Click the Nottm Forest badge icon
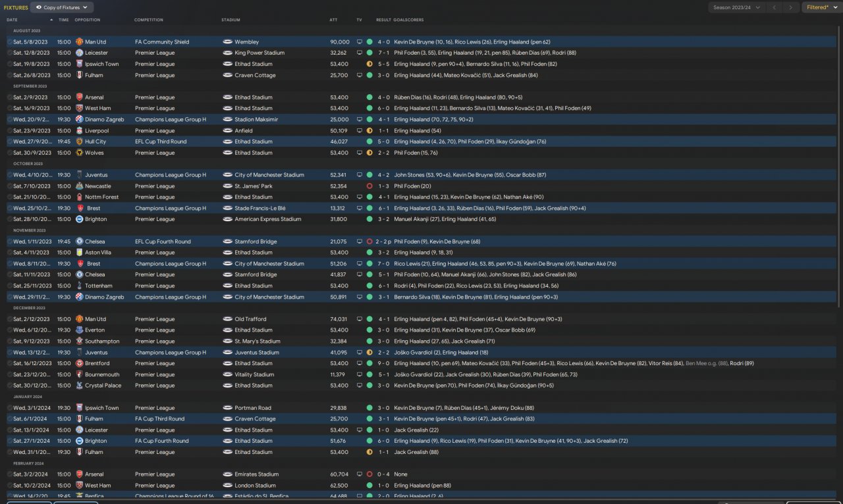Screen dimensions: 843x504 pyautogui.click(x=79, y=197)
